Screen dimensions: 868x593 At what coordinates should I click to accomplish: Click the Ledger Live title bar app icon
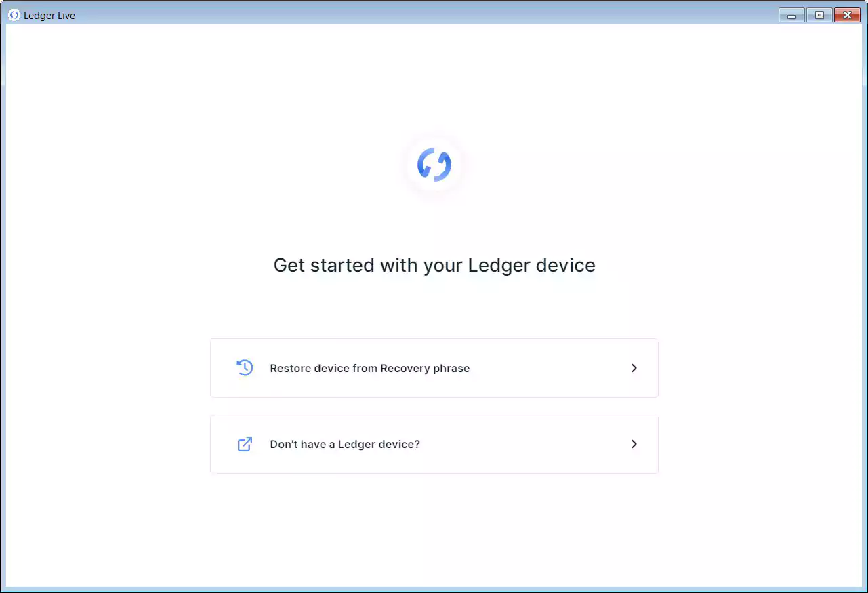14,15
